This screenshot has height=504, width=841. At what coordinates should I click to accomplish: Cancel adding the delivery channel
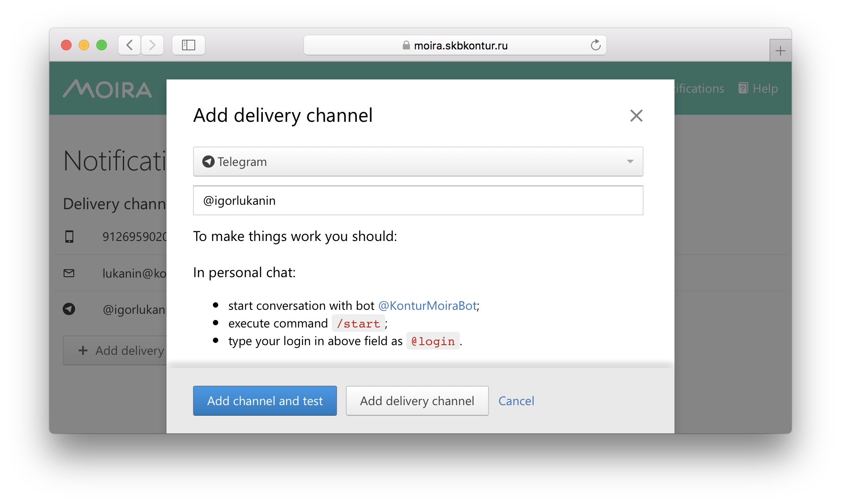pos(516,401)
